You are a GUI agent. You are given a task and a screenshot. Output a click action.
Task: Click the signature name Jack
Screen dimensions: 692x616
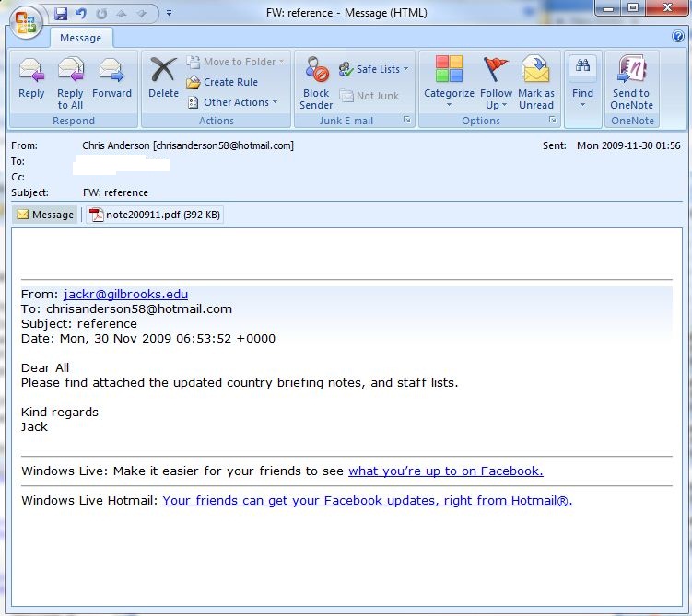pyautogui.click(x=34, y=427)
